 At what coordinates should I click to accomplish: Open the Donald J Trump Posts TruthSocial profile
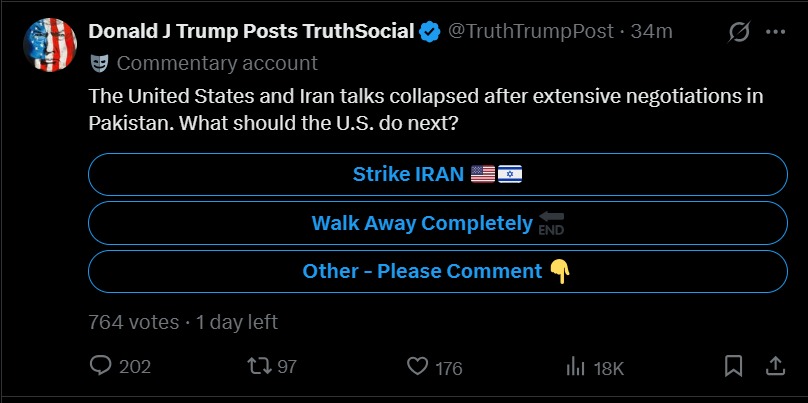tap(251, 32)
